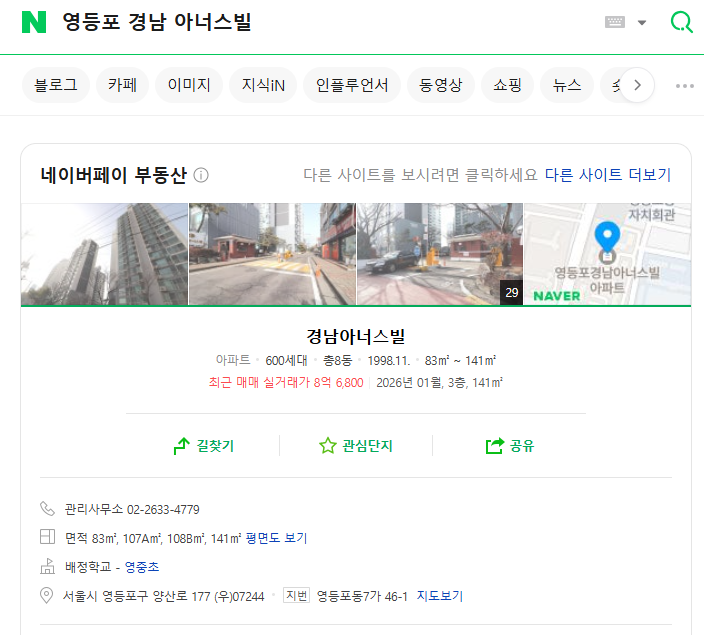The width and height of the screenshot is (704, 635).
Task: Click the 네이버페이 부동산 heading
Action: (x=114, y=175)
